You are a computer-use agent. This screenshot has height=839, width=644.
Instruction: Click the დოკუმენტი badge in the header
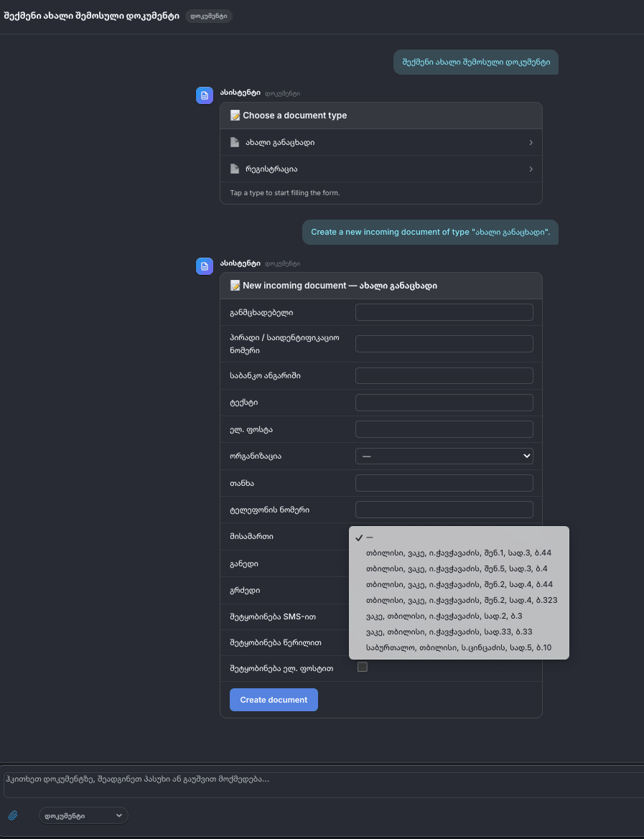click(209, 16)
